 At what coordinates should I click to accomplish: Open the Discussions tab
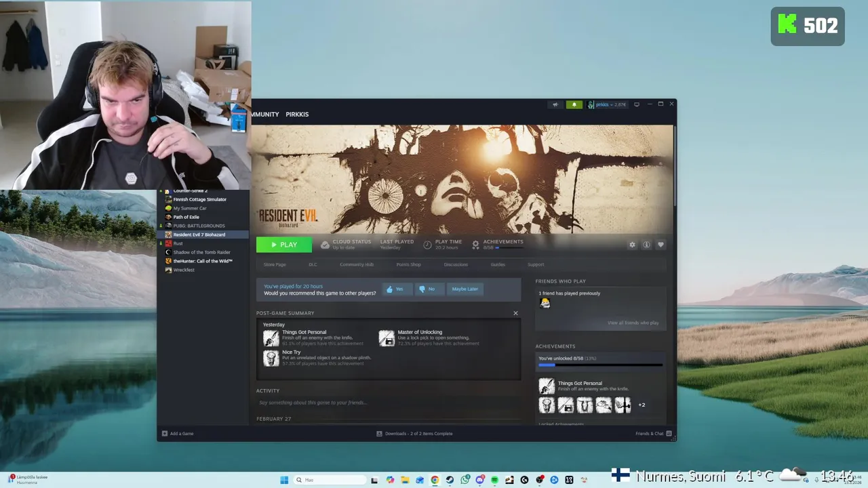coord(456,264)
